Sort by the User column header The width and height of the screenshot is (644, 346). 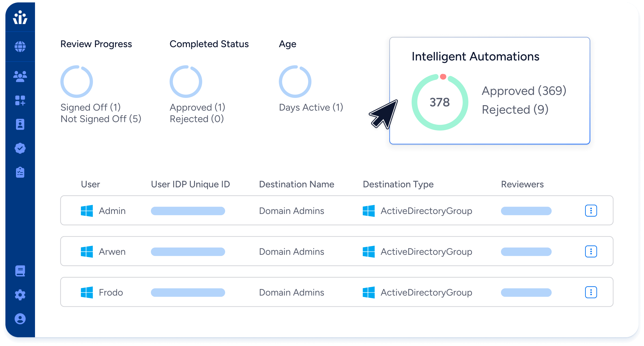pyautogui.click(x=91, y=184)
